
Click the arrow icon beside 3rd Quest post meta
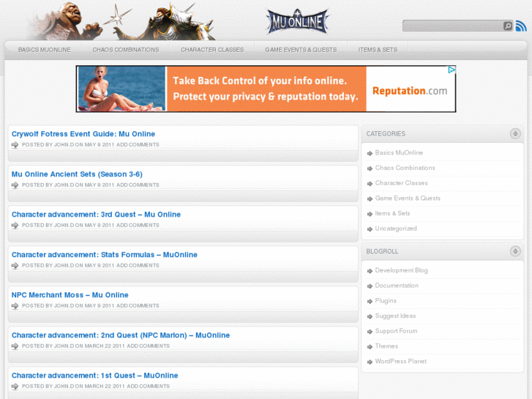[x=15, y=225]
